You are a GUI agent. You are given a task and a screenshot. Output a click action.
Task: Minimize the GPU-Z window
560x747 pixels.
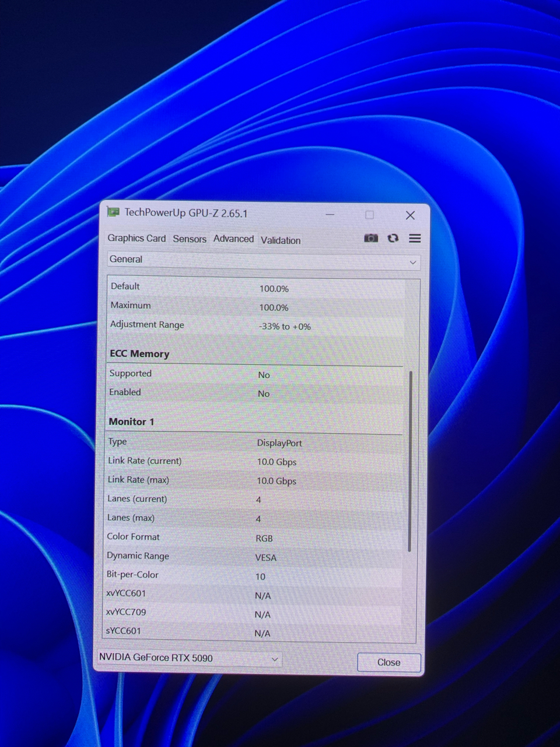[330, 215]
